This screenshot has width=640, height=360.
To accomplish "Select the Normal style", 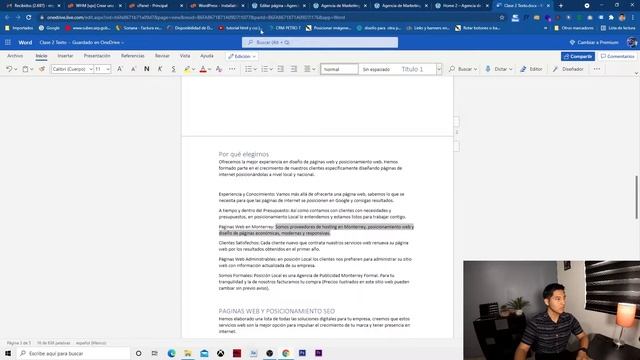I will (339, 69).
